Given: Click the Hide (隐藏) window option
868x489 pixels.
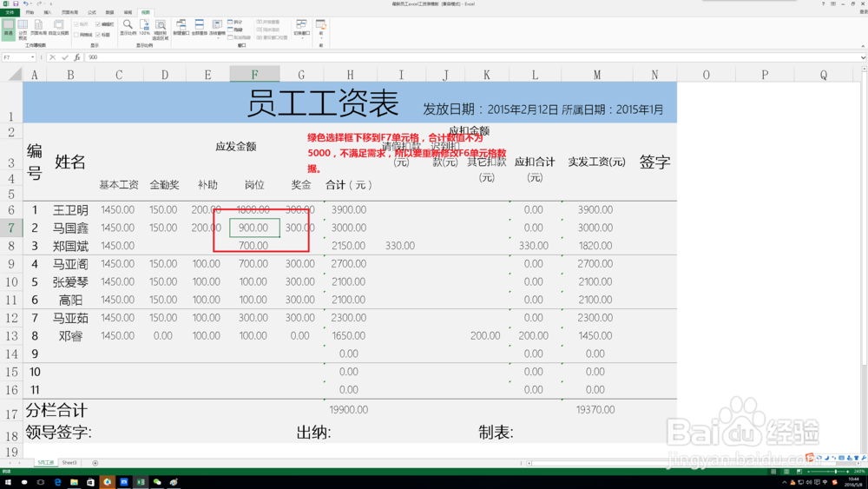Looking at the screenshot, I should pos(235,30).
